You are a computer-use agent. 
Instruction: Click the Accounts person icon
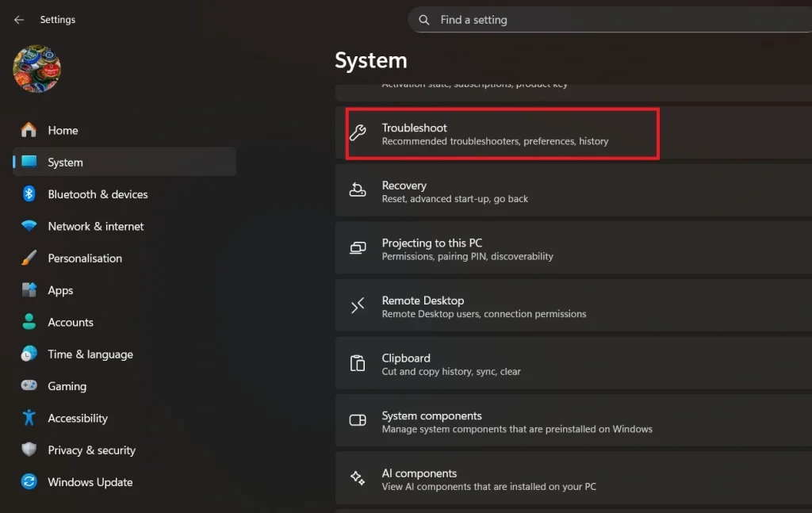point(29,322)
